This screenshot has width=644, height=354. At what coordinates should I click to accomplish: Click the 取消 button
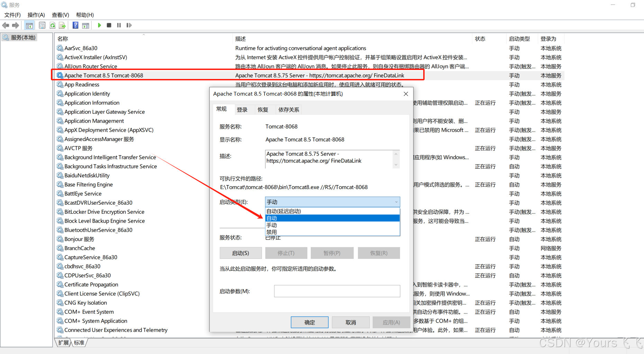(x=351, y=322)
